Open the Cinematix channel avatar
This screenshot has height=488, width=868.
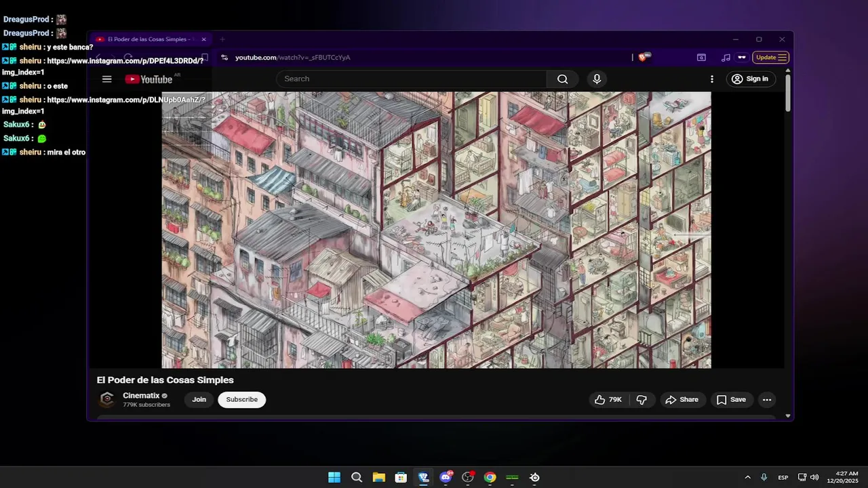click(107, 400)
